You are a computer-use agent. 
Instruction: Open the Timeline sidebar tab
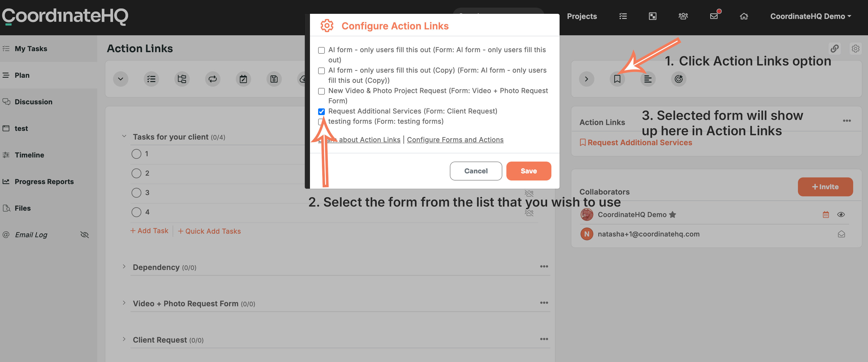(49, 155)
